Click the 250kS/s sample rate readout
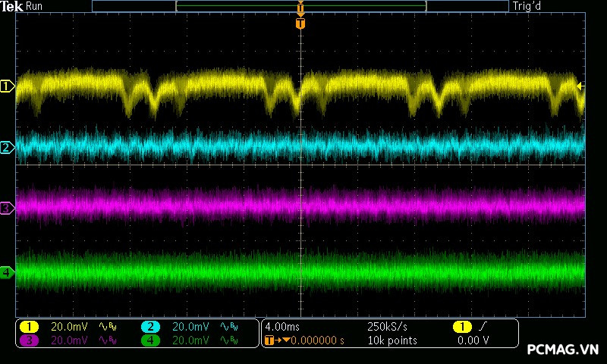This screenshot has width=607, height=364. (387, 326)
